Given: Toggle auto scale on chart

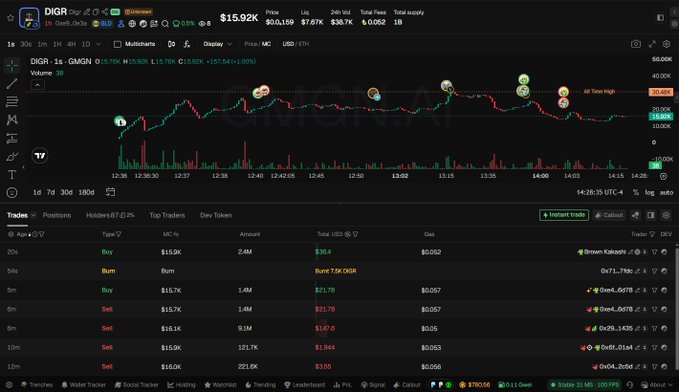Looking at the screenshot, I should click(x=666, y=192).
